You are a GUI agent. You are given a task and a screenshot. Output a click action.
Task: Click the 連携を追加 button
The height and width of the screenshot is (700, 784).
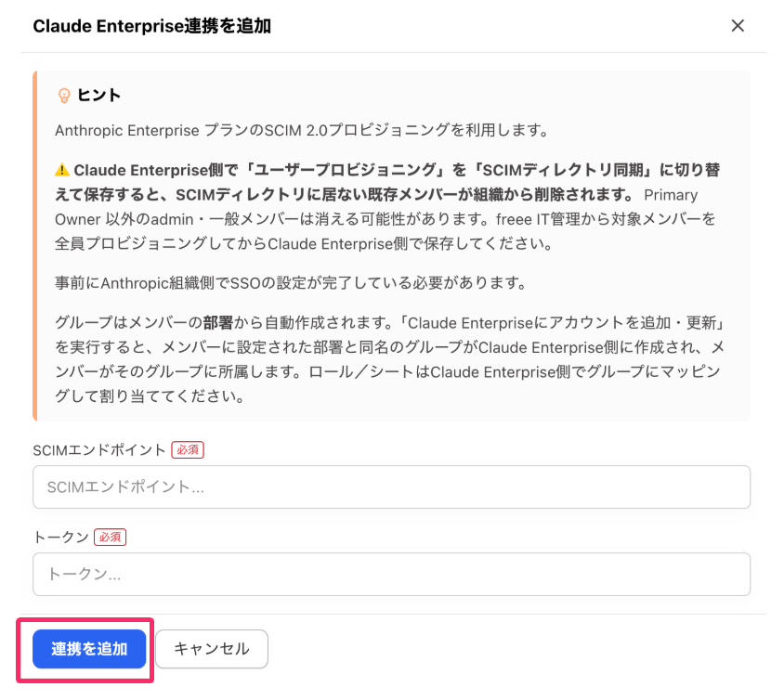(89, 649)
